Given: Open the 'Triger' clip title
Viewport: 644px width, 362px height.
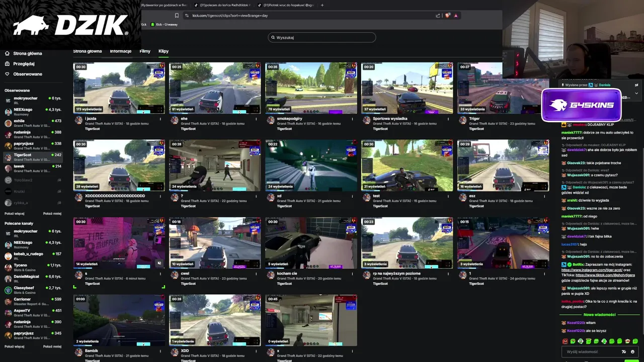Looking at the screenshot, I should coord(474,119).
